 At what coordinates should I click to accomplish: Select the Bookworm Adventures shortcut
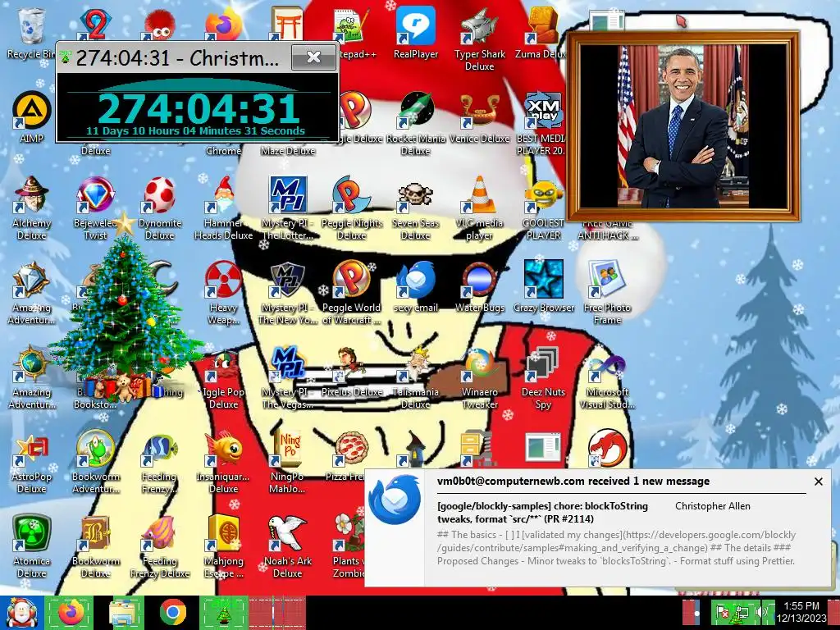click(95, 462)
